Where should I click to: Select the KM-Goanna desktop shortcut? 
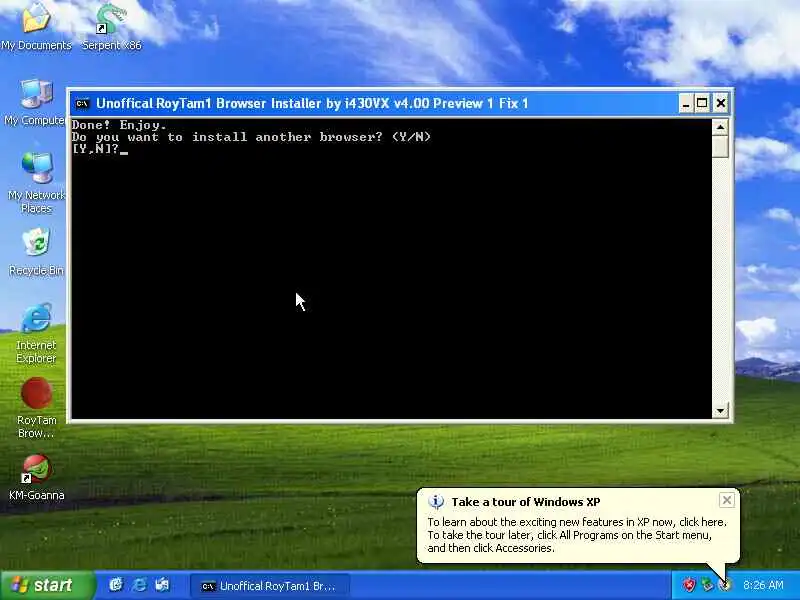click(36, 477)
